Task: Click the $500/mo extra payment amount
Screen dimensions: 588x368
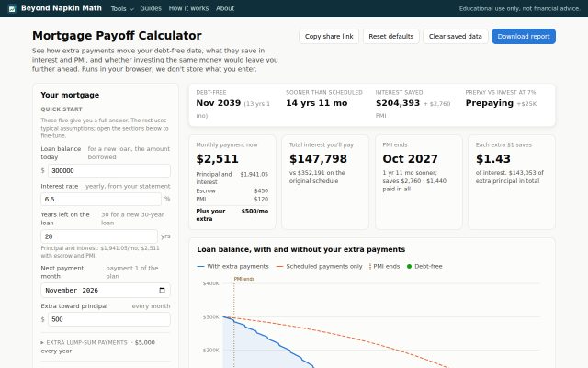Action: point(254,211)
